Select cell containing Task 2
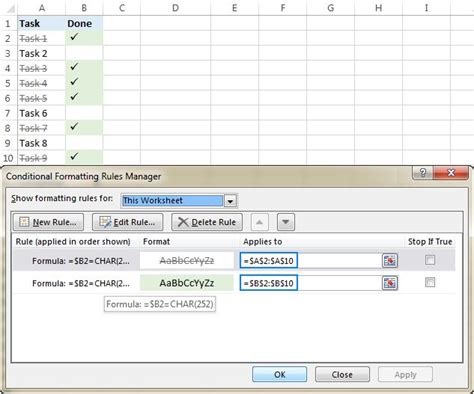 pos(41,53)
